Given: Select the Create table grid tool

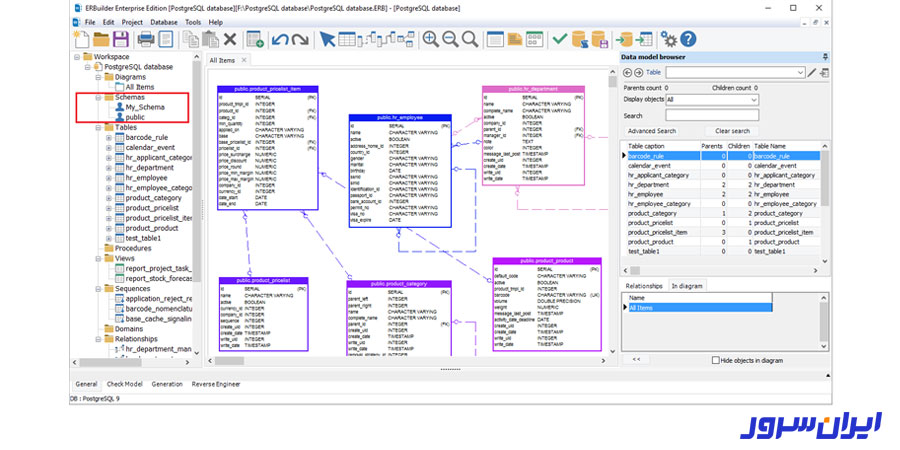Looking at the screenshot, I should click(x=347, y=39).
